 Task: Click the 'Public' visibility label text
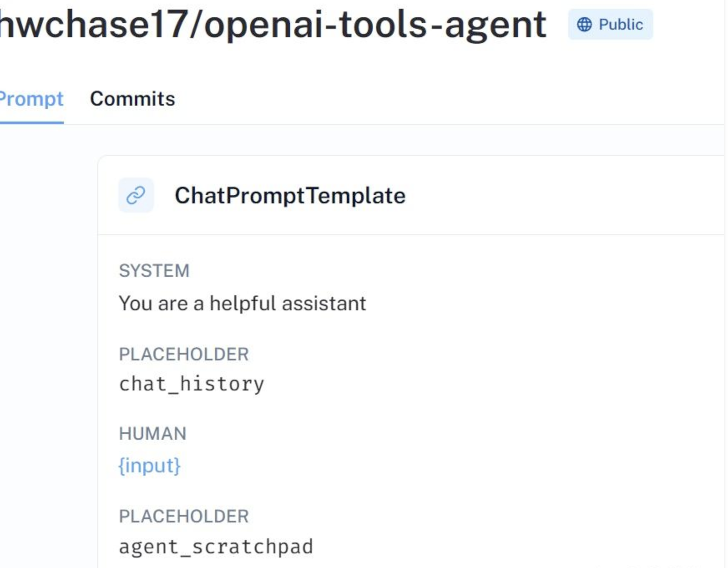point(620,25)
